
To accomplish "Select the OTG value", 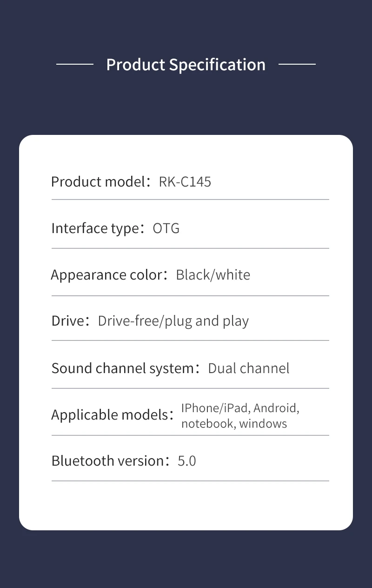I will point(166,228).
